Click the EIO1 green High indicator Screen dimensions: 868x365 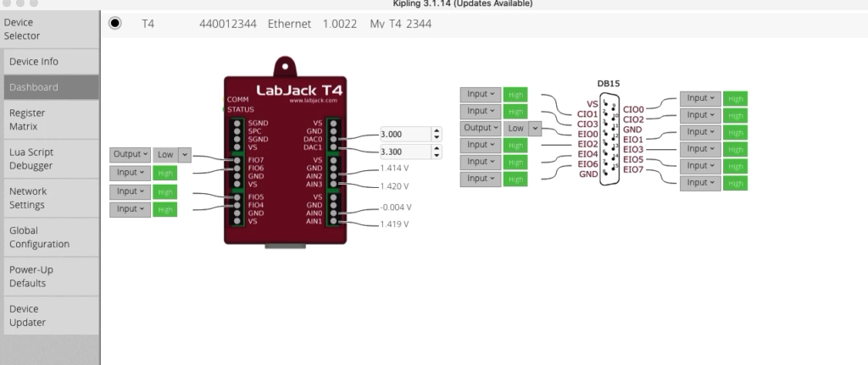coord(735,133)
